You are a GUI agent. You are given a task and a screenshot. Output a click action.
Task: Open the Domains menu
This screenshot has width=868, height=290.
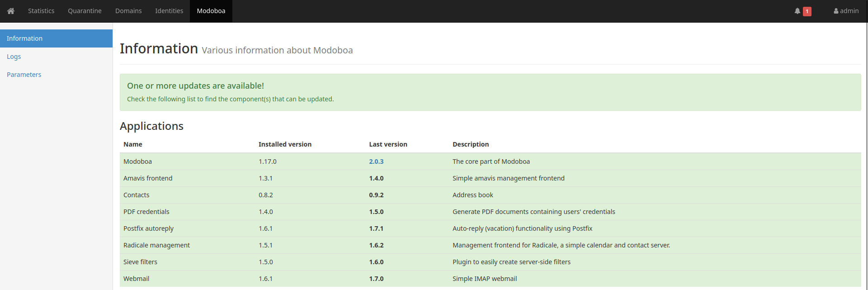[128, 11]
